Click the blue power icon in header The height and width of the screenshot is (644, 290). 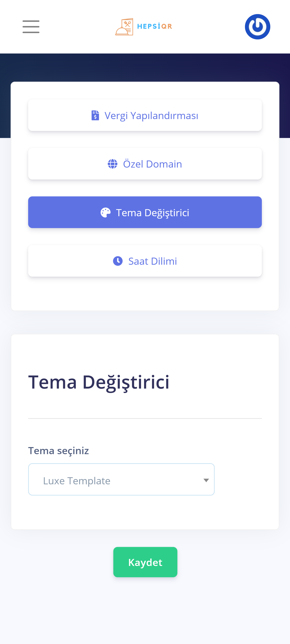257,27
